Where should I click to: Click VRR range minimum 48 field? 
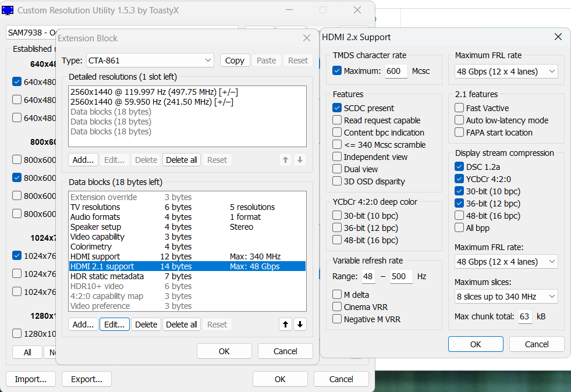click(369, 276)
